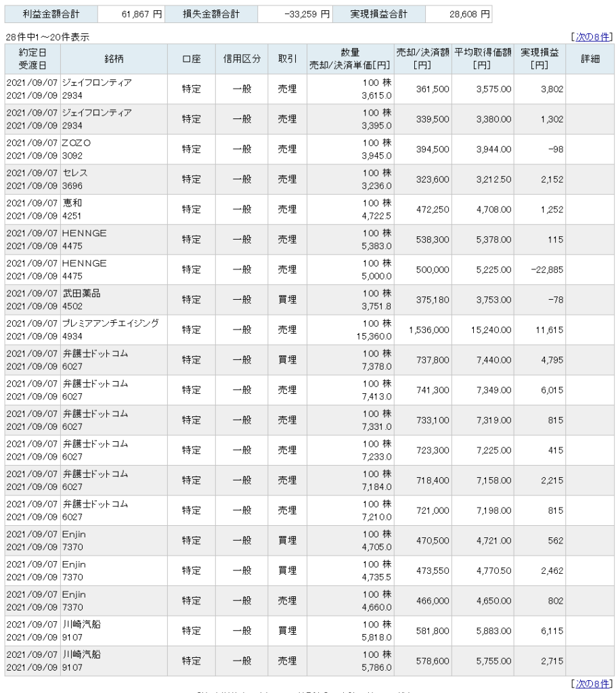Click the 28件中1～20件表示 count text
Screen dimensions: 616x693
47,37
